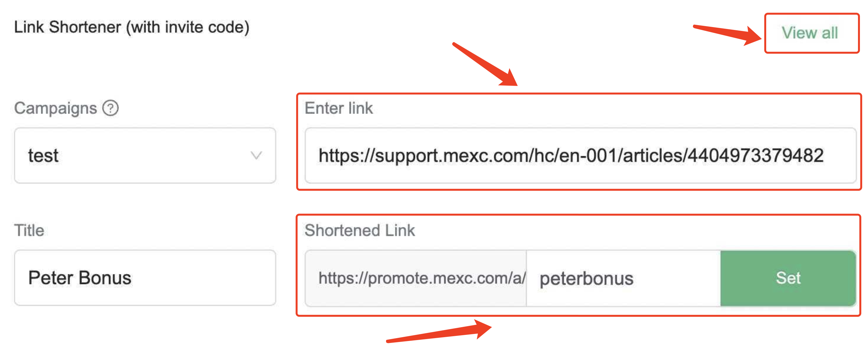This screenshot has height=351, width=868.
Task: Click the "Link Shortener (with invite code)" heading
Action: (132, 27)
